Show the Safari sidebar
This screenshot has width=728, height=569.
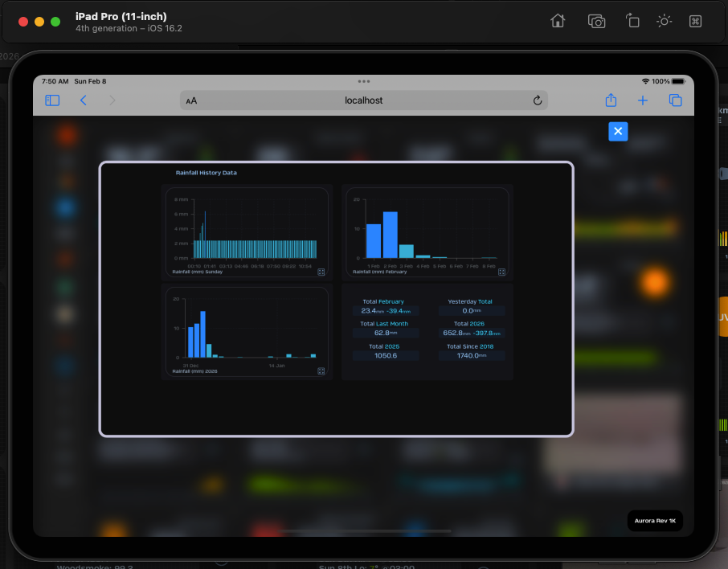[52, 100]
